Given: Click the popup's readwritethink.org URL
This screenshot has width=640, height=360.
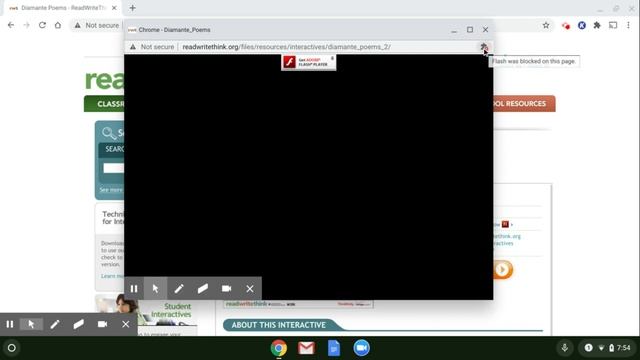Looking at the screenshot, I should coord(287,47).
